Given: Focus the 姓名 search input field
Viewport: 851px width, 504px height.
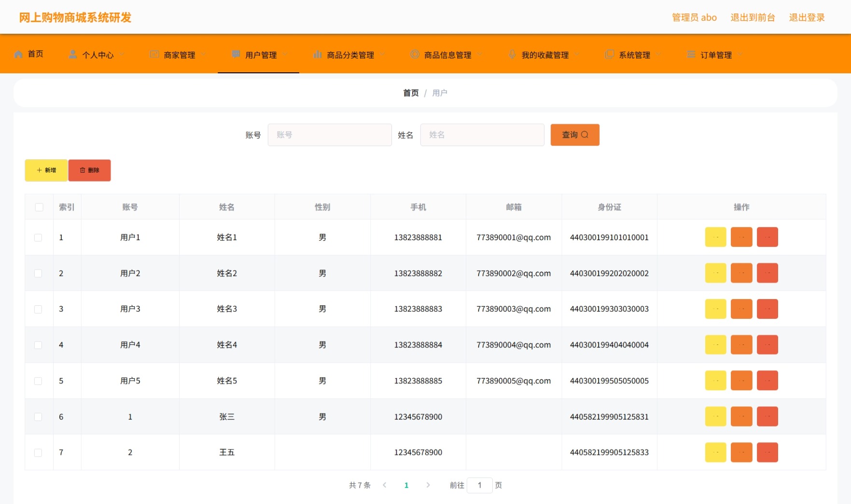Looking at the screenshot, I should point(482,135).
